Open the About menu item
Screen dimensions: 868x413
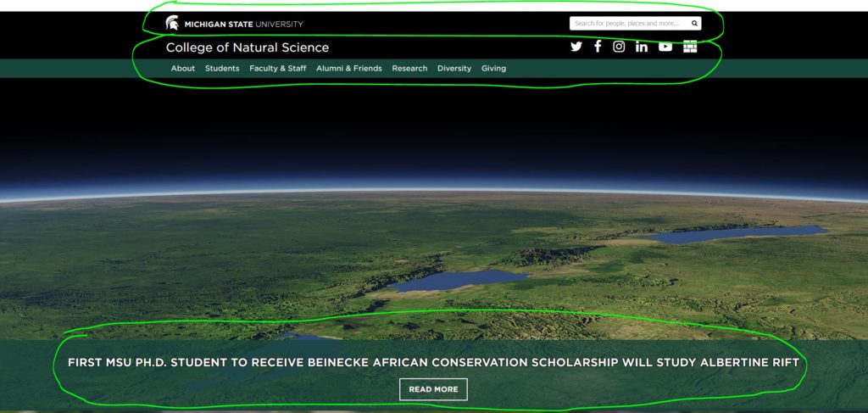point(183,69)
